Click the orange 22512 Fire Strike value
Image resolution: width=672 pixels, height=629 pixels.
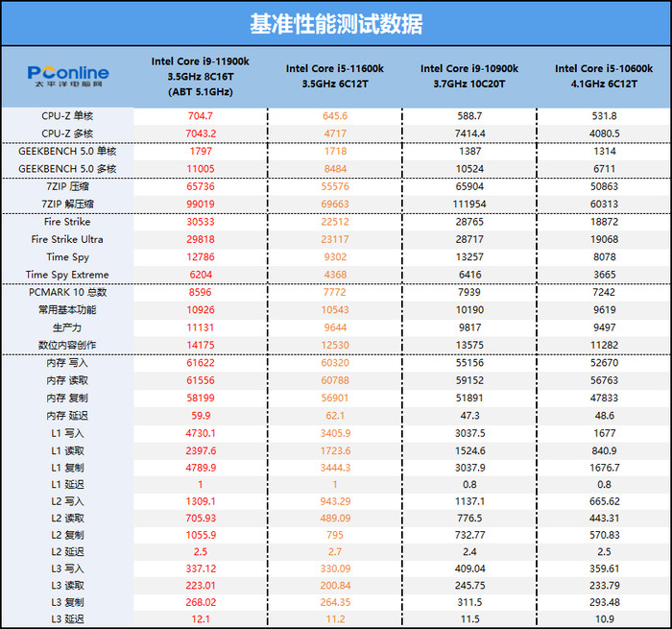(334, 222)
